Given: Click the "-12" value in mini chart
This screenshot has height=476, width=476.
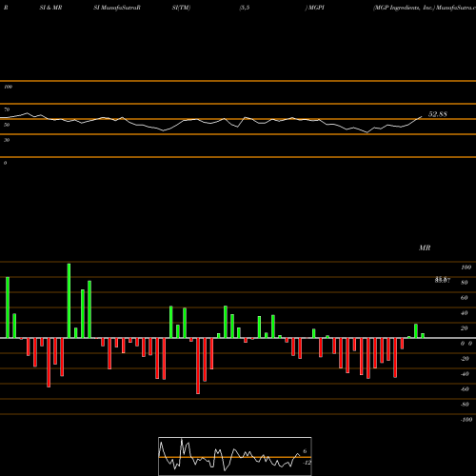Looking at the screenshot, I should 307,463.
